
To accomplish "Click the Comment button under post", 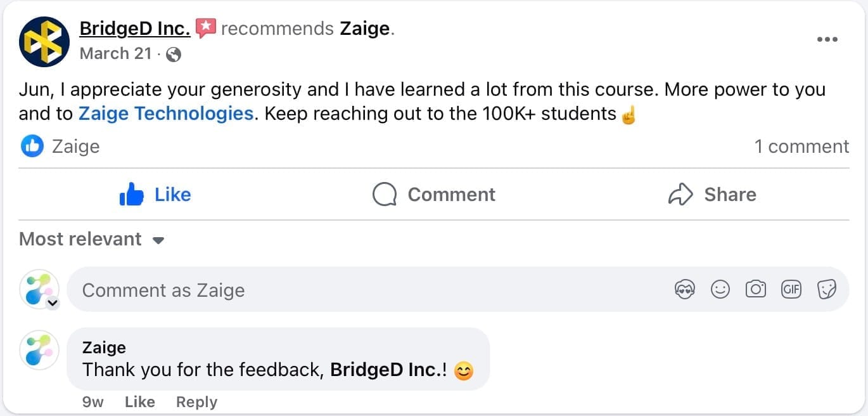I will 434,194.
